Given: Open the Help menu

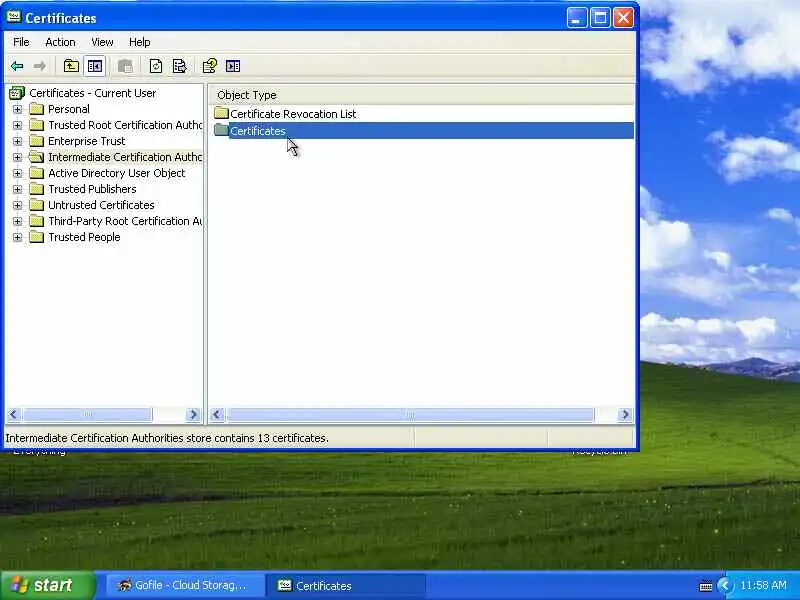Looking at the screenshot, I should pos(139,42).
